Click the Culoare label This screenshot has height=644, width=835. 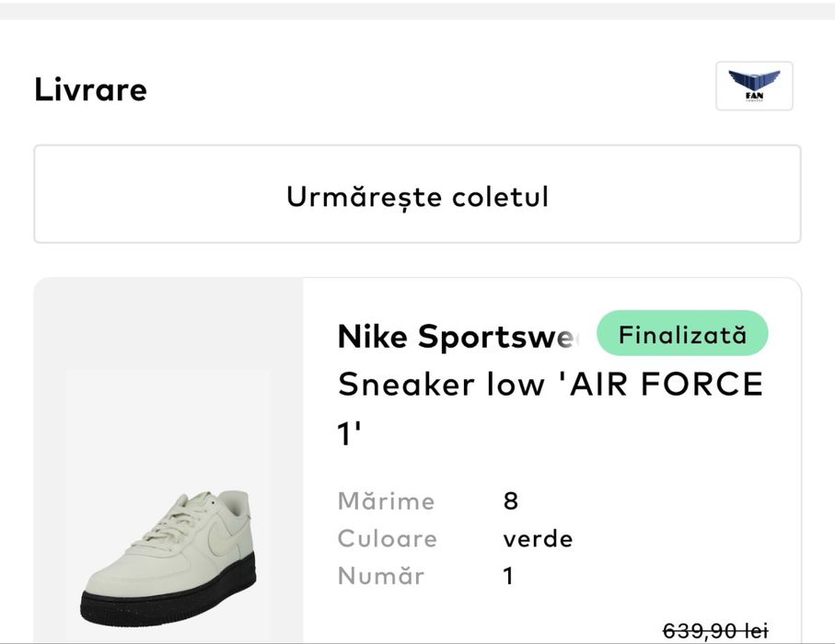pos(387,538)
